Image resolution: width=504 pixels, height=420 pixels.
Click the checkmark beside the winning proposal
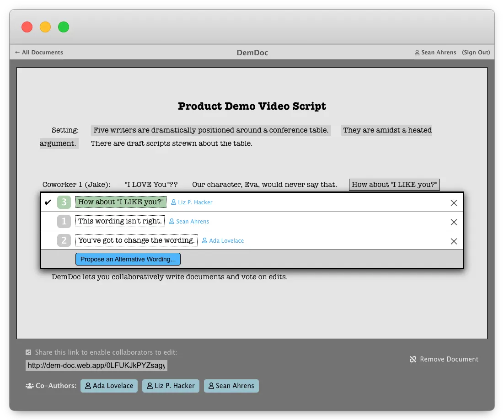[48, 202]
